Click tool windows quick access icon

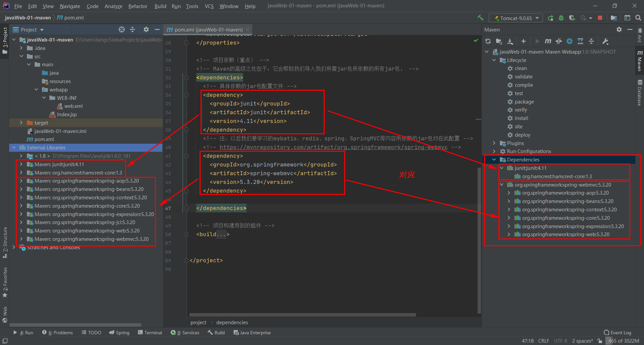coord(5,341)
